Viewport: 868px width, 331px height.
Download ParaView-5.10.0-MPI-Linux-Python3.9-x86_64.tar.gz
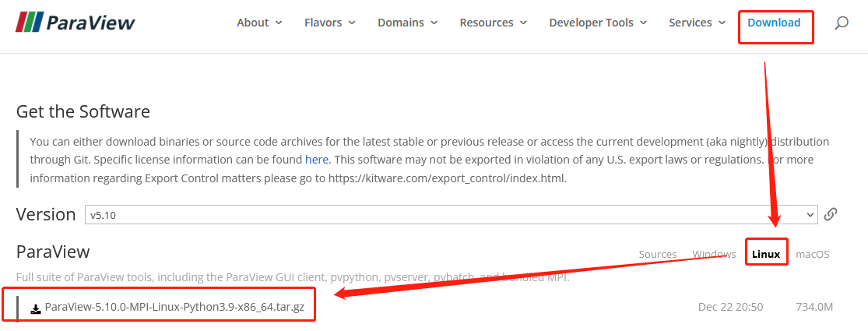coord(174,307)
